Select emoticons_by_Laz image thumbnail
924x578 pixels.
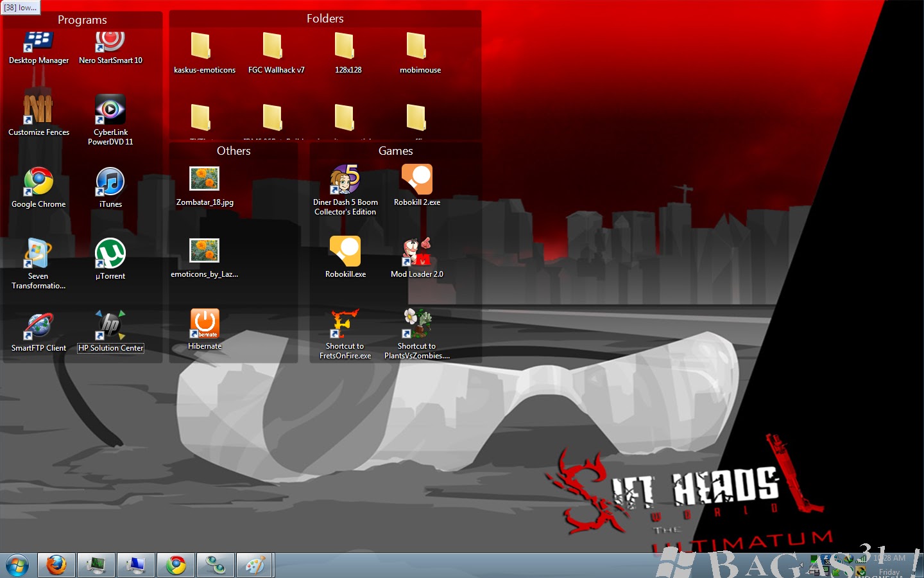[x=205, y=250]
